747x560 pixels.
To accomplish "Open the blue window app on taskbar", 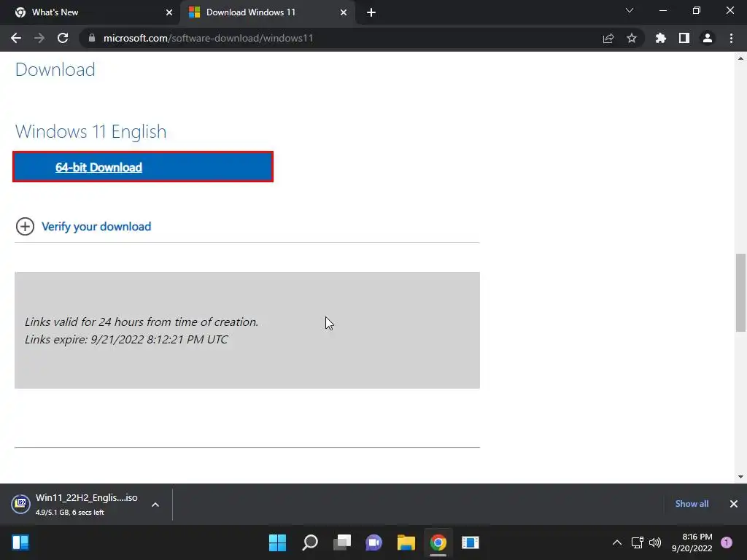I will coord(471,542).
